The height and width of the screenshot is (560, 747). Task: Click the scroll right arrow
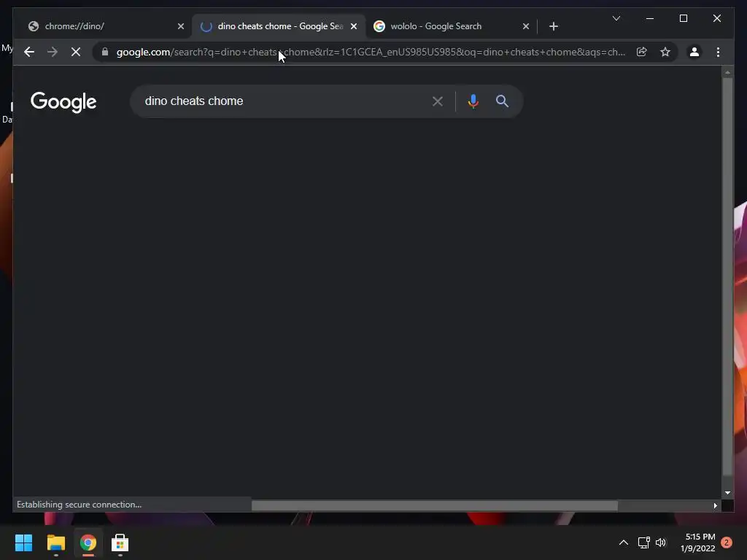point(715,505)
